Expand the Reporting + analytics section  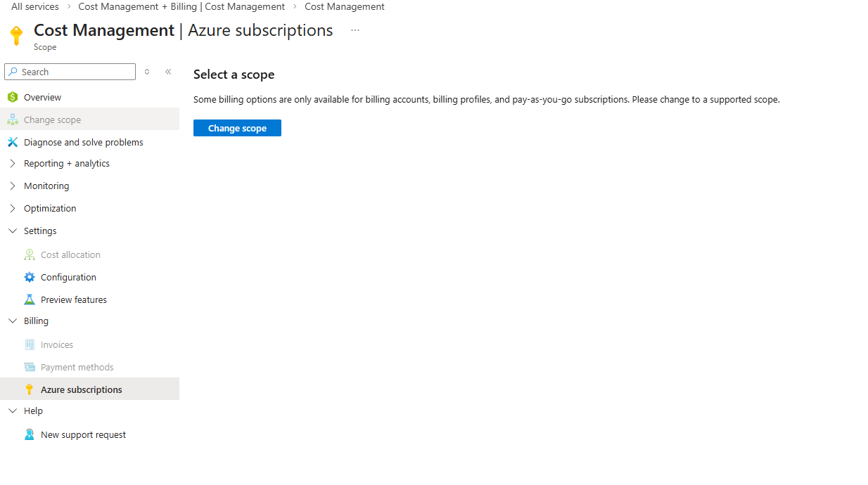coord(13,163)
